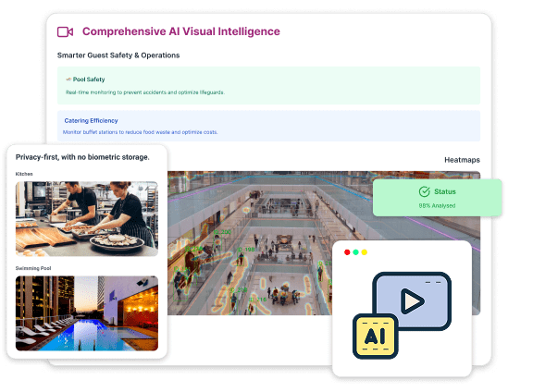Click the Smarter Guest Safety & Operations subtitle

click(x=118, y=55)
